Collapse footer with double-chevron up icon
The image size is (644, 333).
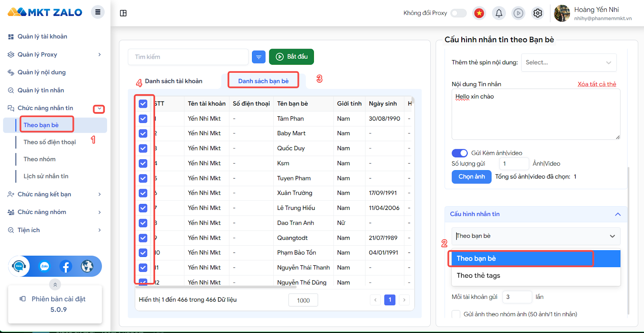coord(55,285)
